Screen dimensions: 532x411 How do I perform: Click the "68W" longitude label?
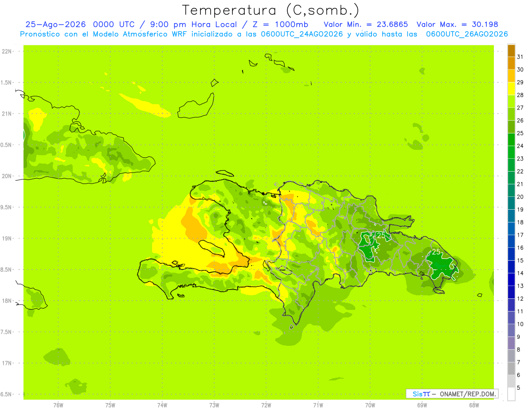(x=473, y=405)
